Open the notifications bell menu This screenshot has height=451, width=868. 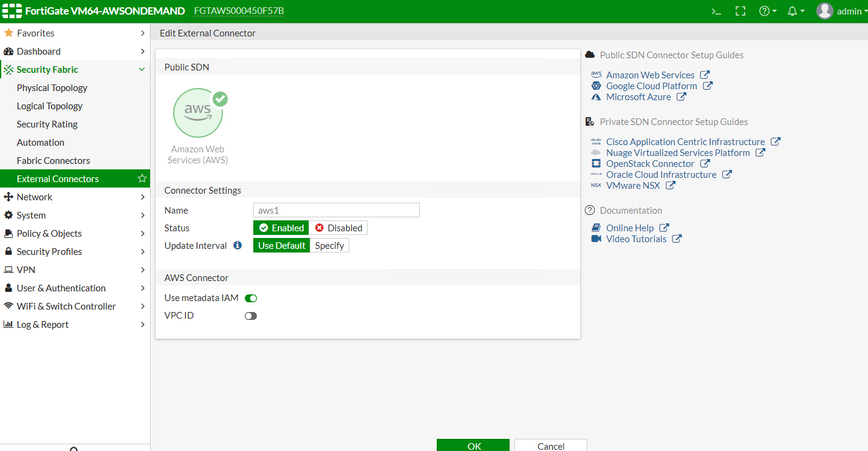pos(796,11)
